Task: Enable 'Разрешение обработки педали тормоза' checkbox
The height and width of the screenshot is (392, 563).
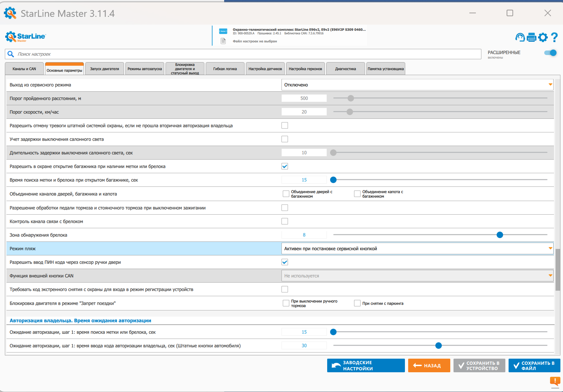Action: point(285,208)
